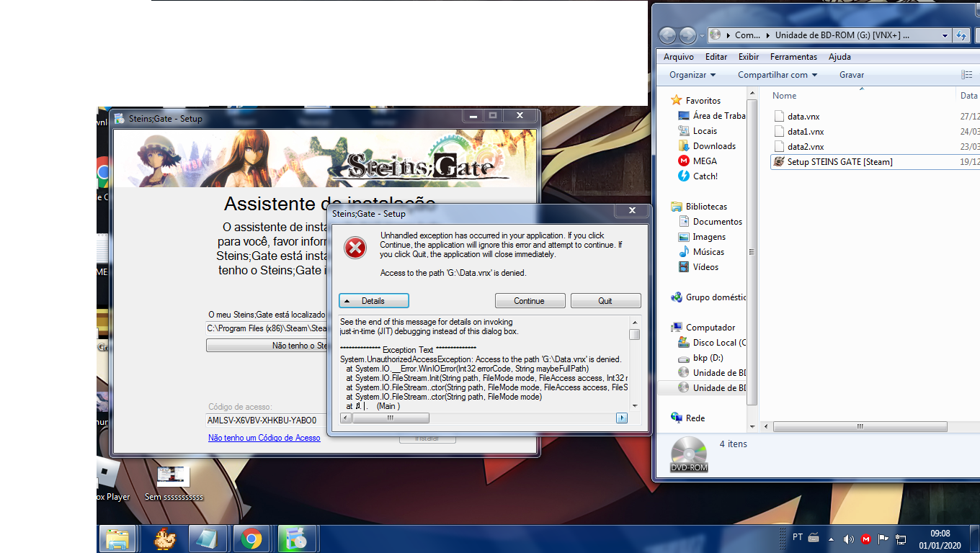Click the disc icon in address bar
980x553 pixels.
[716, 35]
